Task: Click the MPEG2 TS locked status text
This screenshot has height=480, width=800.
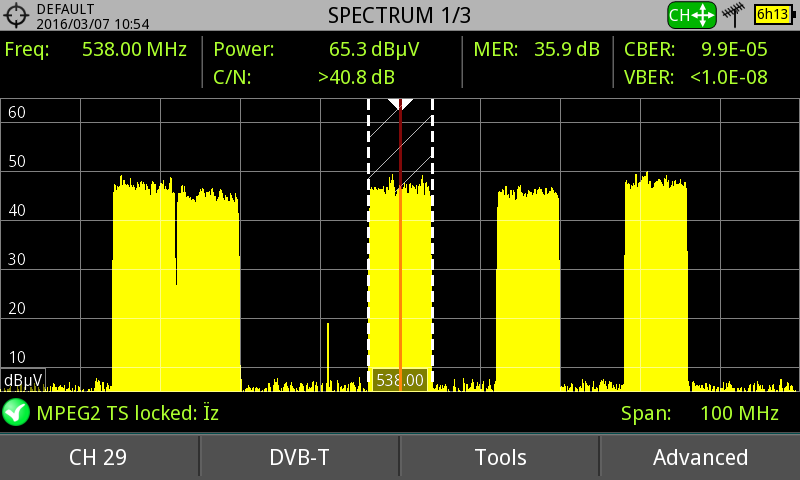Action: point(128,413)
